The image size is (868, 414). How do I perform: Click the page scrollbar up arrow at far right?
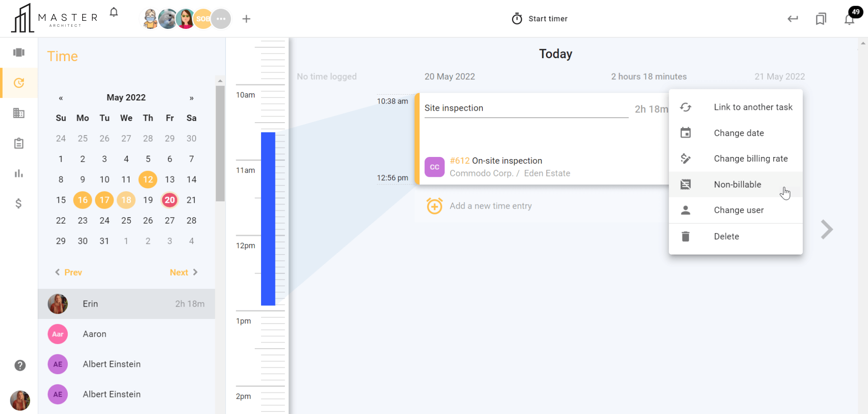tap(863, 43)
